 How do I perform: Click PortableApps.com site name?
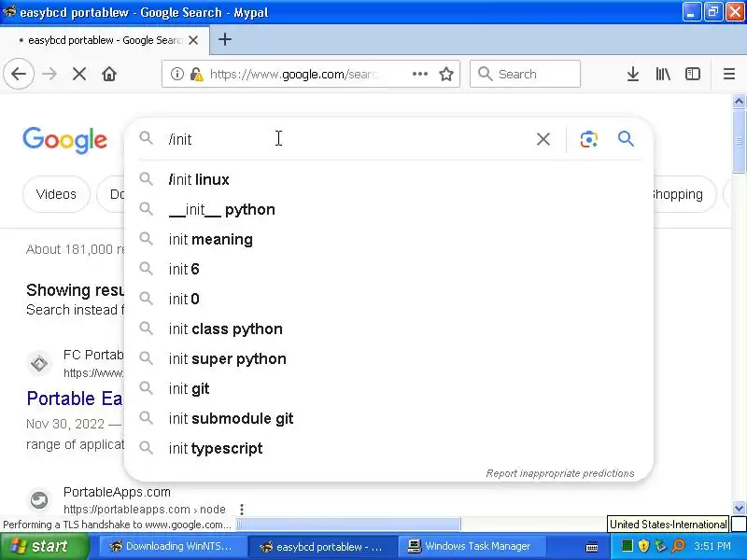pyautogui.click(x=117, y=492)
